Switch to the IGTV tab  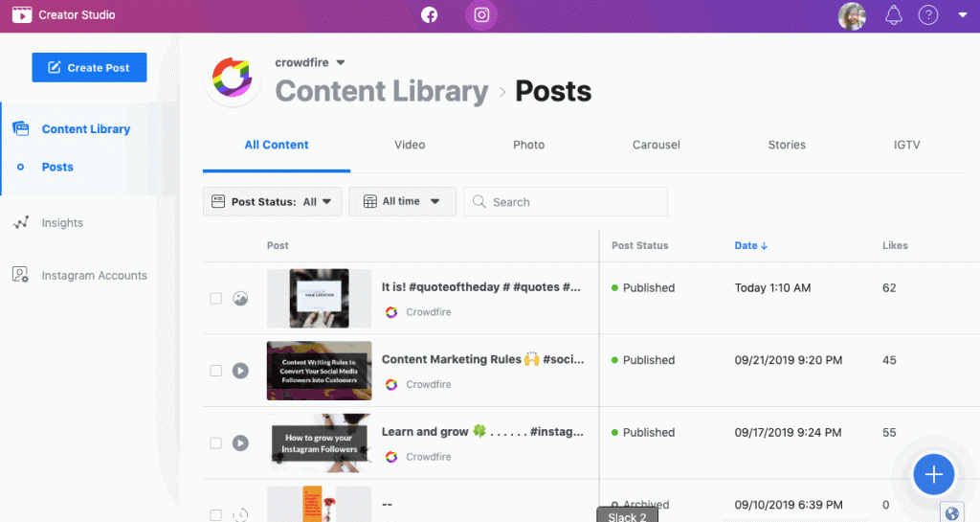click(x=905, y=146)
